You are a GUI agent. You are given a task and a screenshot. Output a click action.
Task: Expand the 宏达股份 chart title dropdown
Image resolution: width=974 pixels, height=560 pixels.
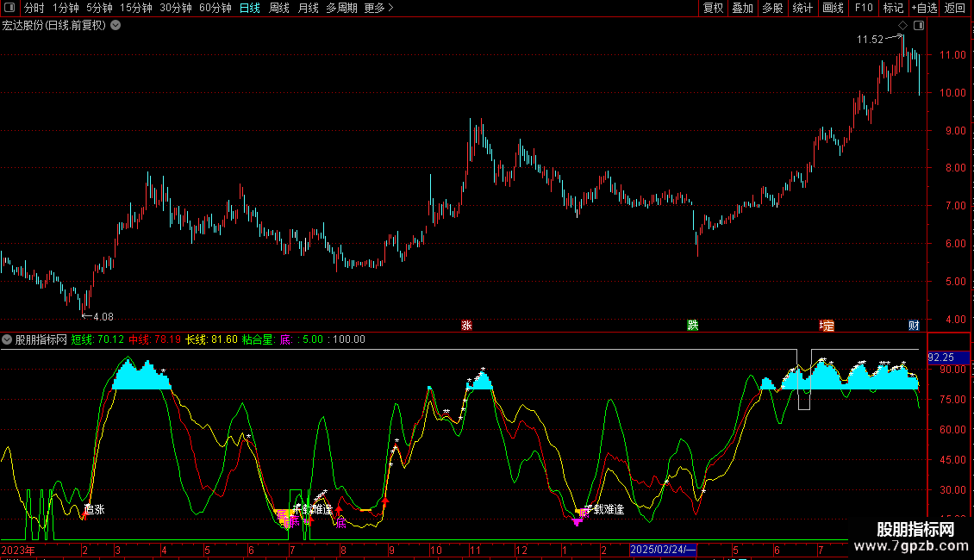click(116, 25)
